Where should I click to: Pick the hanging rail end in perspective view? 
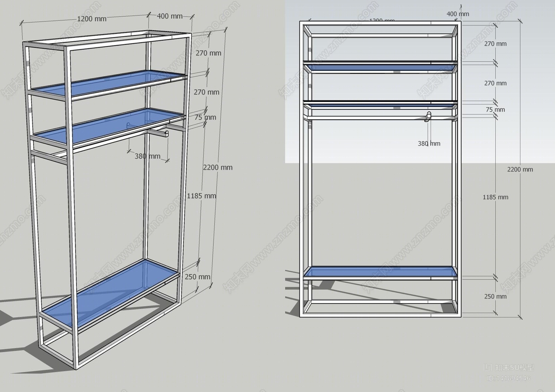(166, 134)
